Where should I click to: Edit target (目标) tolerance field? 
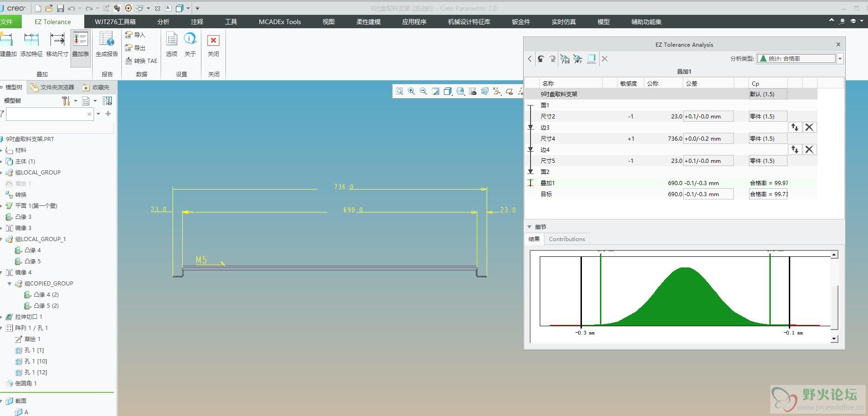point(708,194)
